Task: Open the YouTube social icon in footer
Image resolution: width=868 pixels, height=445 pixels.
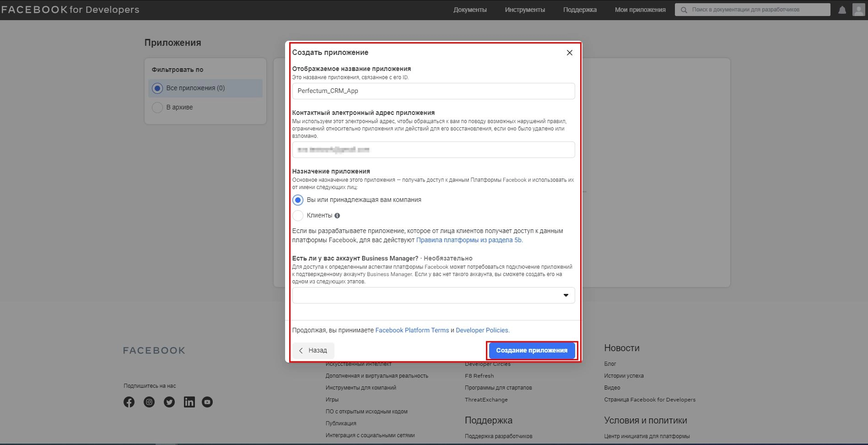Action: [207, 402]
